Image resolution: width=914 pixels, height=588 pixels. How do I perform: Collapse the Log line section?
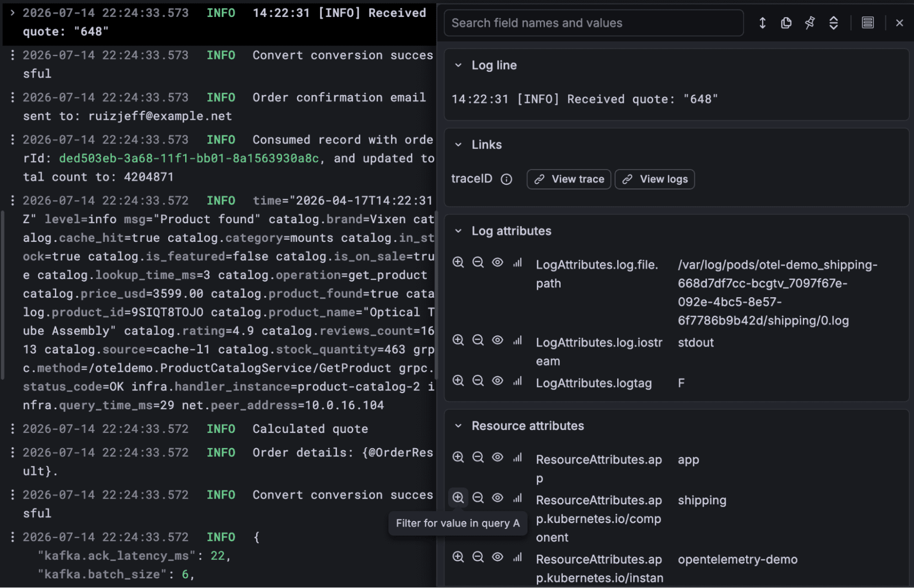458,65
